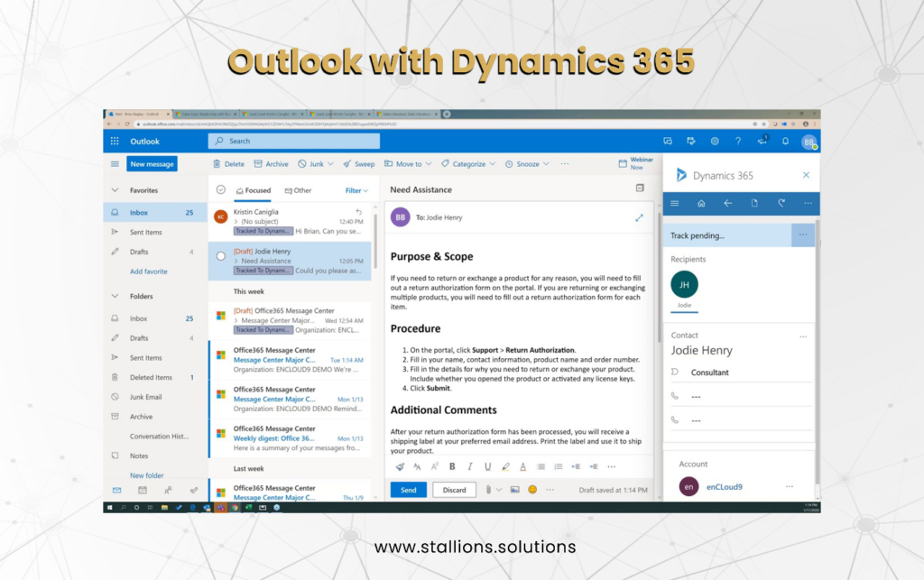Switch to the People module

pos(169,490)
